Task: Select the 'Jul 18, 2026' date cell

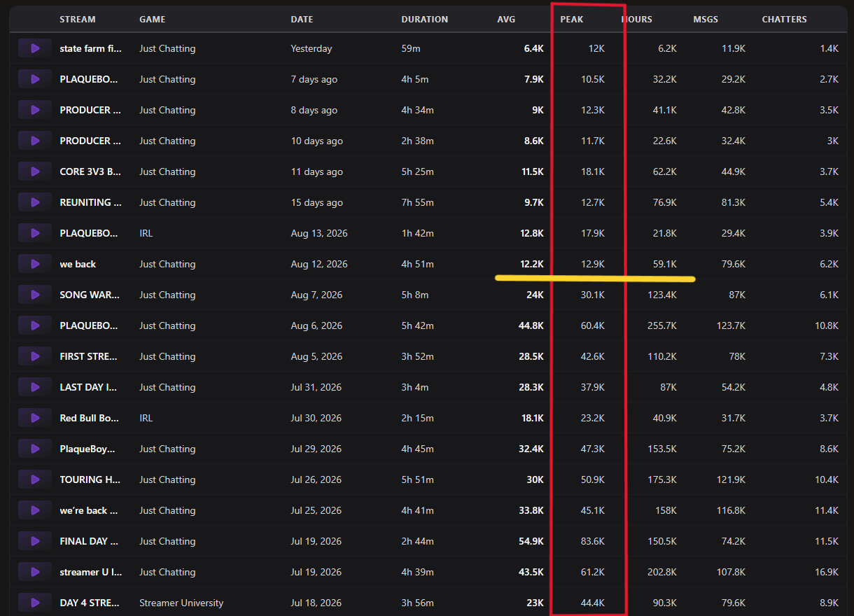Action: click(x=316, y=603)
